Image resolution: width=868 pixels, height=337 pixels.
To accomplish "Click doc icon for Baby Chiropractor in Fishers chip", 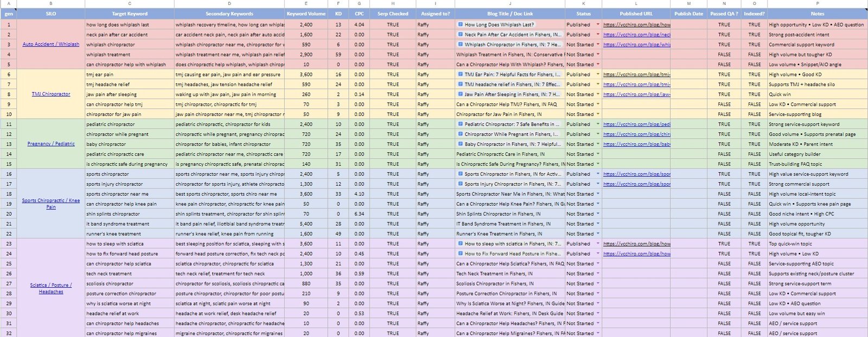I will 461,144.
